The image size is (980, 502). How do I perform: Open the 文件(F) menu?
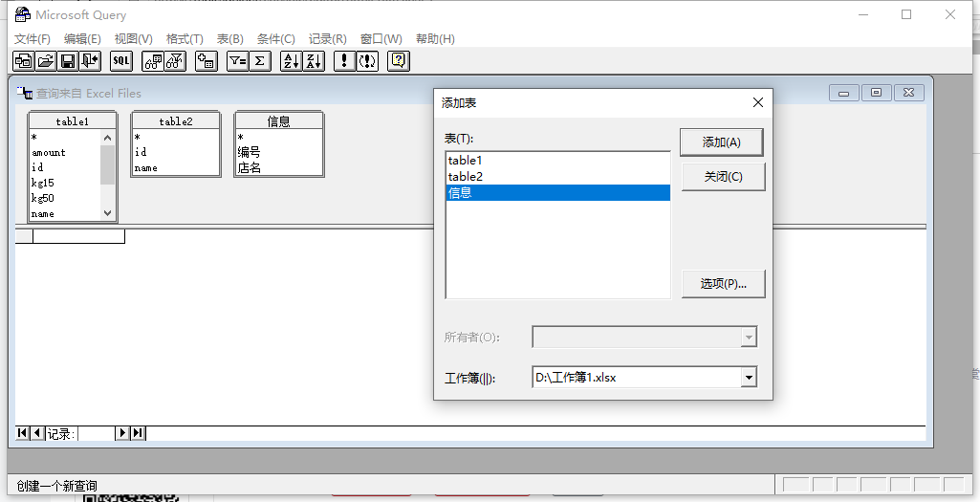[x=32, y=39]
